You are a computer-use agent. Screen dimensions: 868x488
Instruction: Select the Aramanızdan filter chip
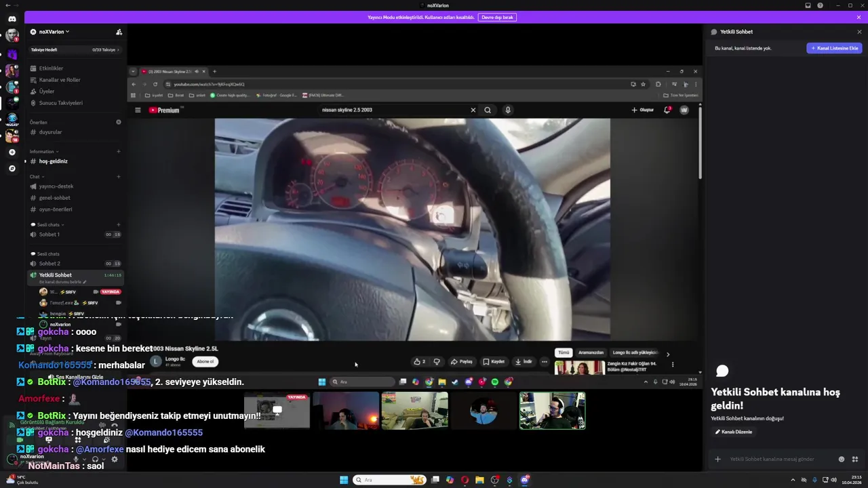click(591, 352)
